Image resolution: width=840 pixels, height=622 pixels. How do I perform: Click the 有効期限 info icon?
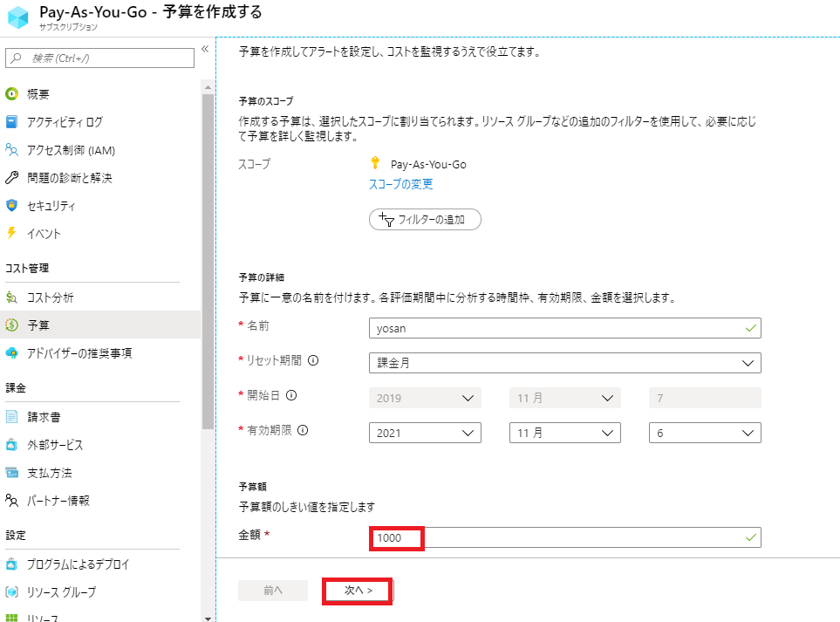pyautogui.click(x=303, y=430)
